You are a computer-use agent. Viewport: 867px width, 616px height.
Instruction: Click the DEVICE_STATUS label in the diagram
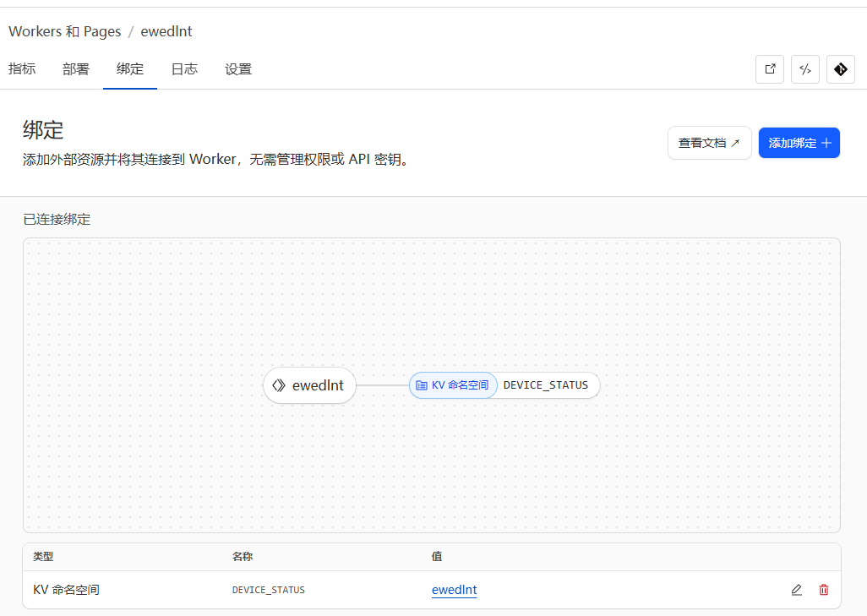[546, 385]
